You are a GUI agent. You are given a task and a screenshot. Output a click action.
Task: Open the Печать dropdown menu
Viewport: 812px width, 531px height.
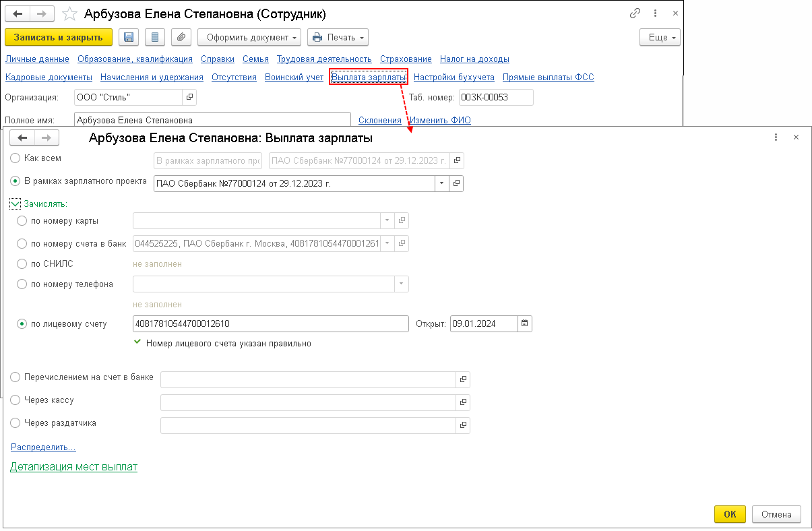(338, 38)
